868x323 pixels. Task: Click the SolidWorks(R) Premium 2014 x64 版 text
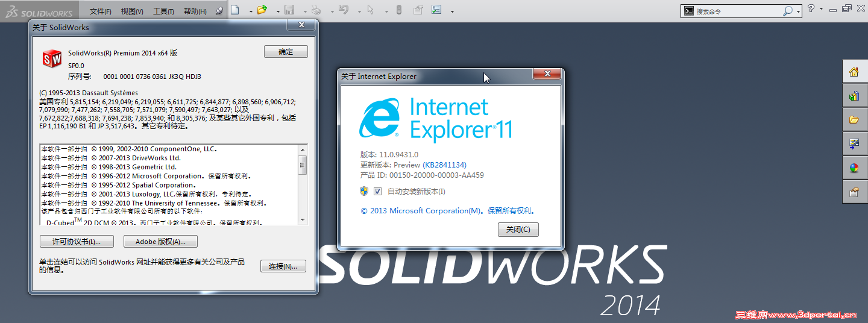[x=122, y=53]
